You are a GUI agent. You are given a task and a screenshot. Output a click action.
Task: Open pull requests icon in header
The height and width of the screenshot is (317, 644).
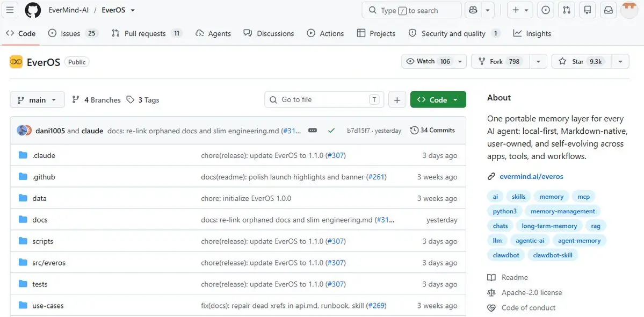pyautogui.click(x=566, y=10)
